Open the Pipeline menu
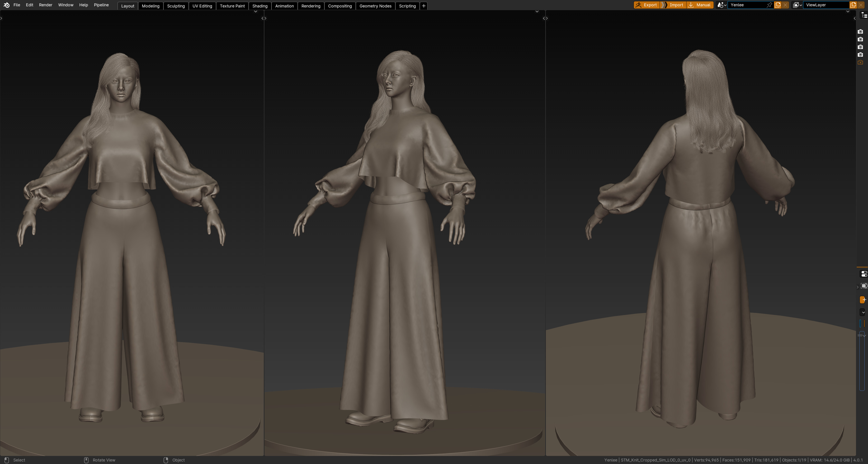Image resolution: width=868 pixels, height=464 pixels. pyautogui.click(x=101, y=5)
